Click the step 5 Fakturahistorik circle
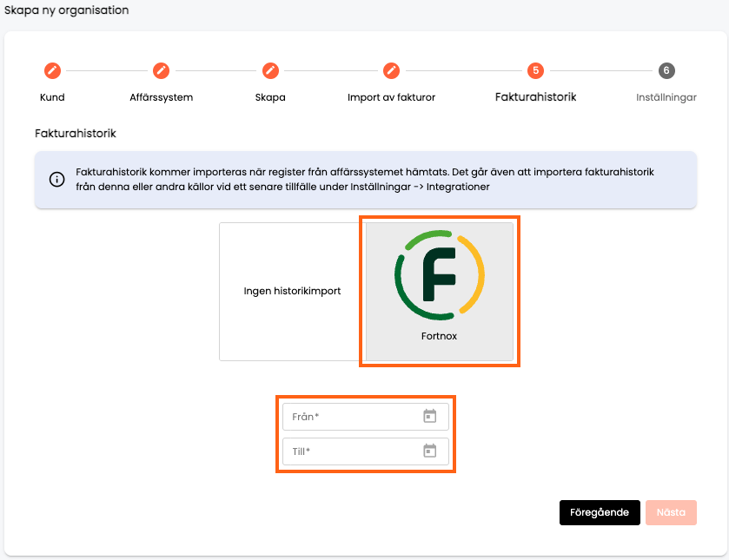 tap(535, 70)
